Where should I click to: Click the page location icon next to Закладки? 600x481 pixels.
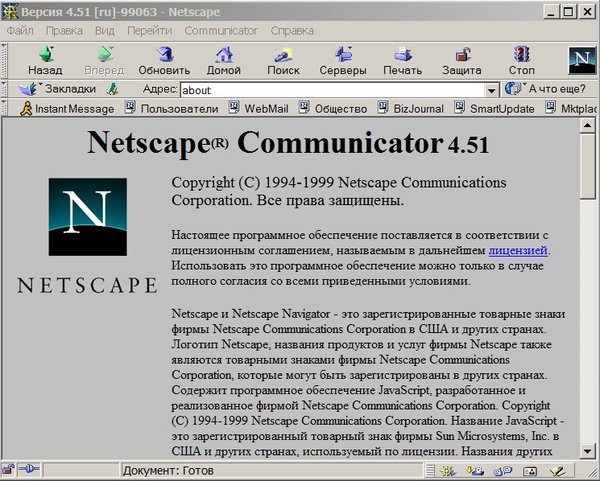point(112,89)
